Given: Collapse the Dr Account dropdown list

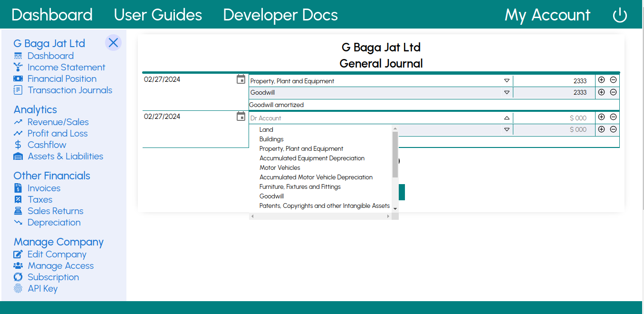Looking at the screenshot, I should pos(507,118).
